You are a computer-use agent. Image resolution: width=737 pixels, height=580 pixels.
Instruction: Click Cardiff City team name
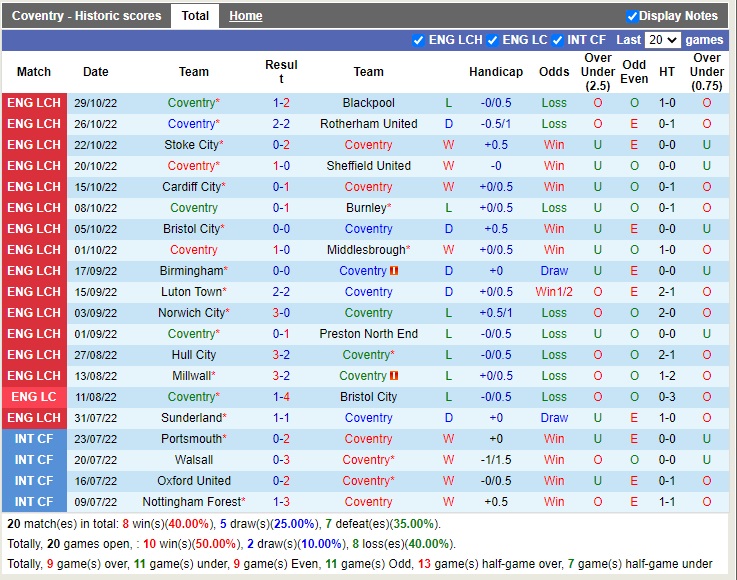(x=194, y=187)
